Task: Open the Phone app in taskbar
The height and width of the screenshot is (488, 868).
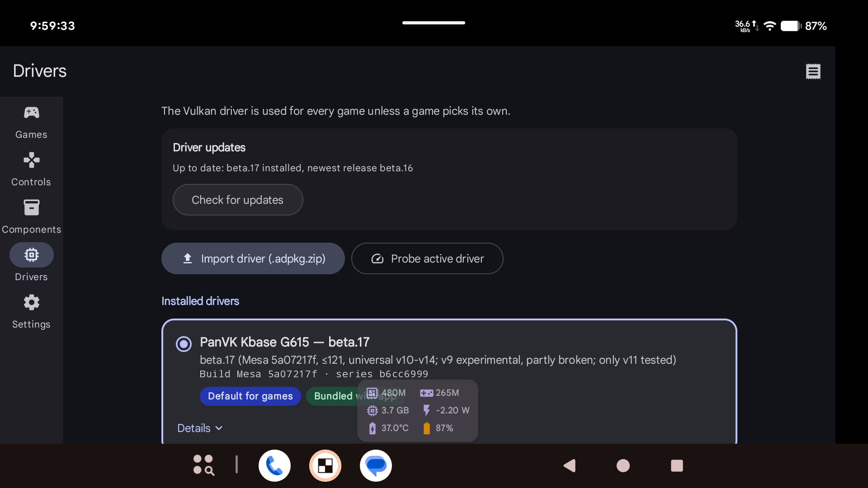Action: coord(274,465)
